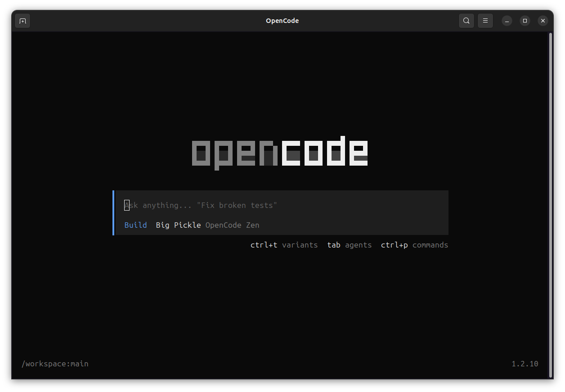This screenshot has width=565, height=392.
Task: Click the ctrl+p commands shortcut hint
Action: click(414, 245)
